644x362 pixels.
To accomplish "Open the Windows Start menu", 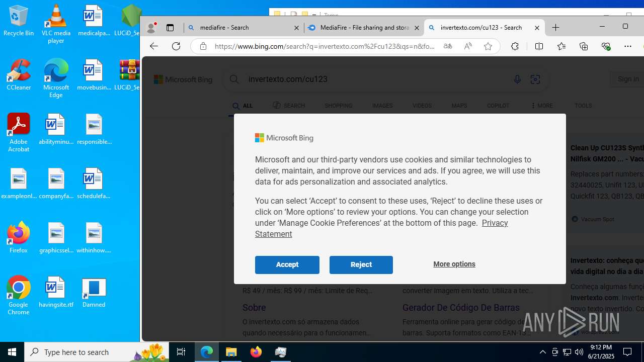I will [12, 352].
